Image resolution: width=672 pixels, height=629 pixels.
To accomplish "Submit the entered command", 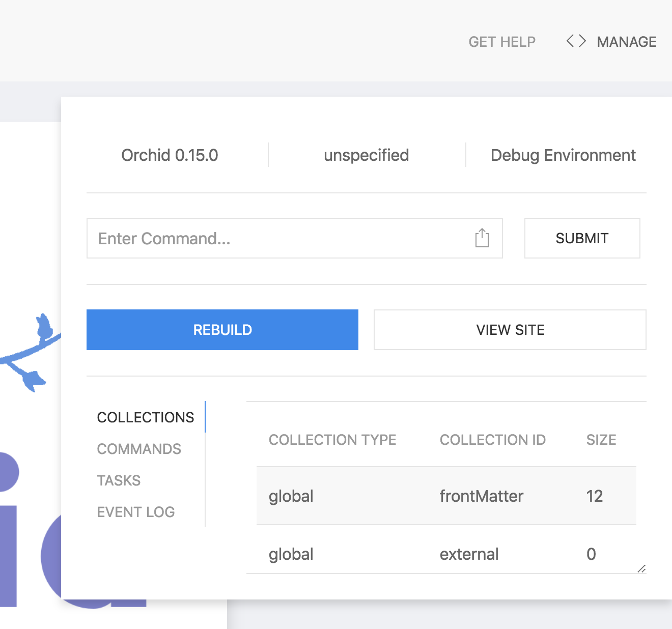I will tap(582, 238).
